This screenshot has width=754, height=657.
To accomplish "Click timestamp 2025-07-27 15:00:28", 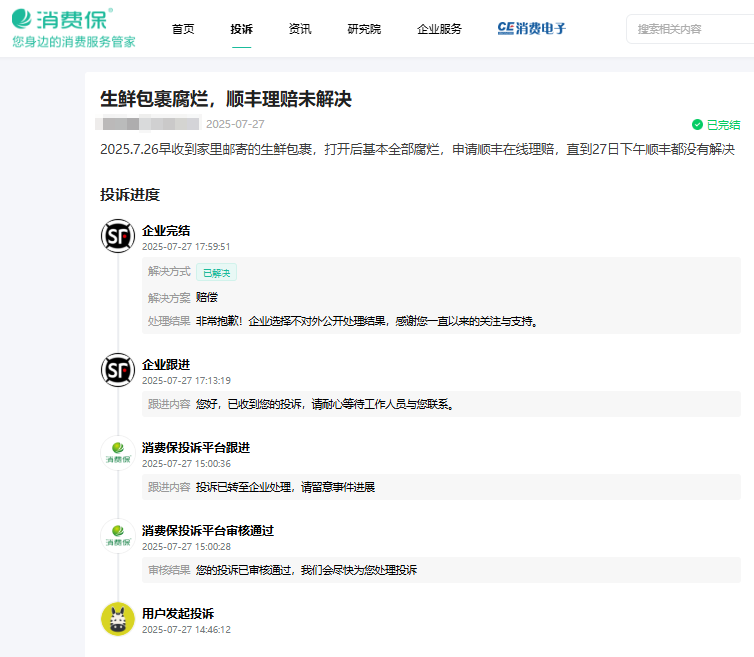I will click(186, 546).
